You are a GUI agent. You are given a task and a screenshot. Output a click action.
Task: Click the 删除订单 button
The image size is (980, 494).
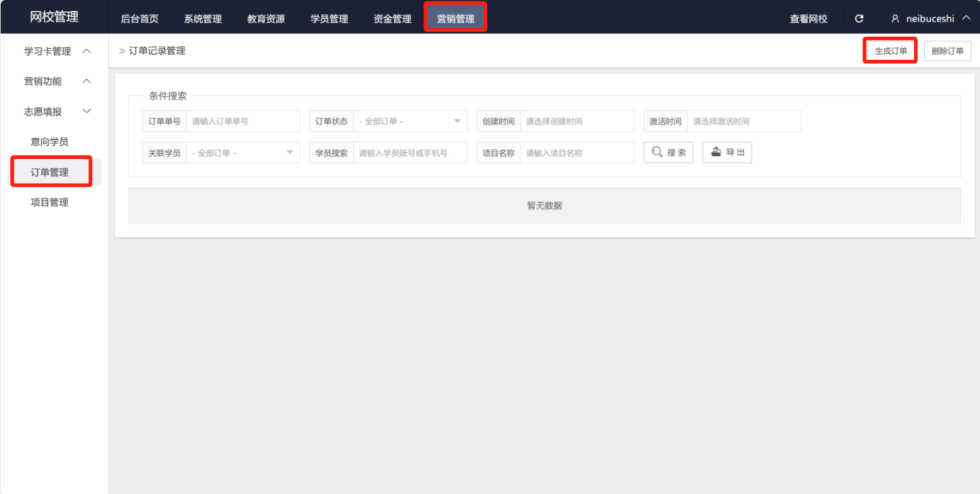point(947,51)
